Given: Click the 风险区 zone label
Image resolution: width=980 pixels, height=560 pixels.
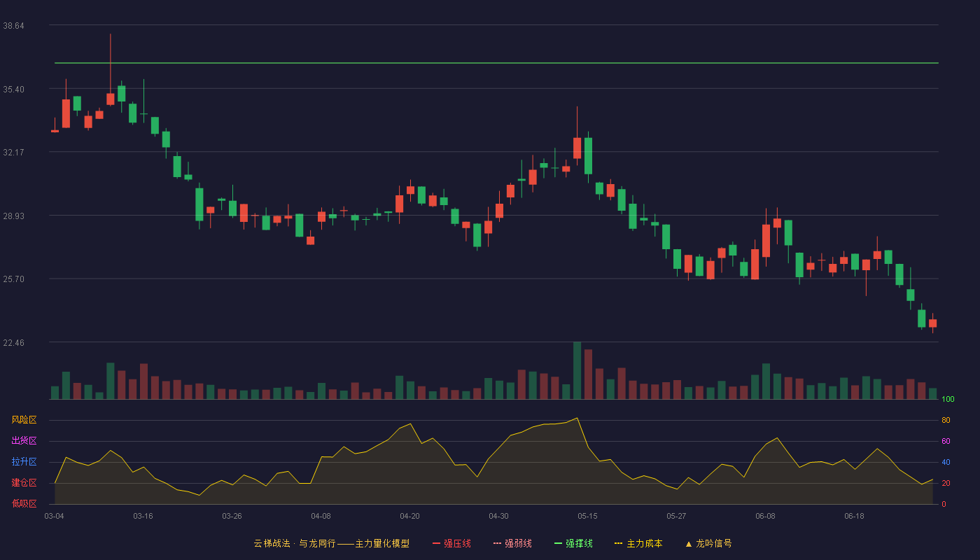Looking at the screenshot, I should 24,420.
